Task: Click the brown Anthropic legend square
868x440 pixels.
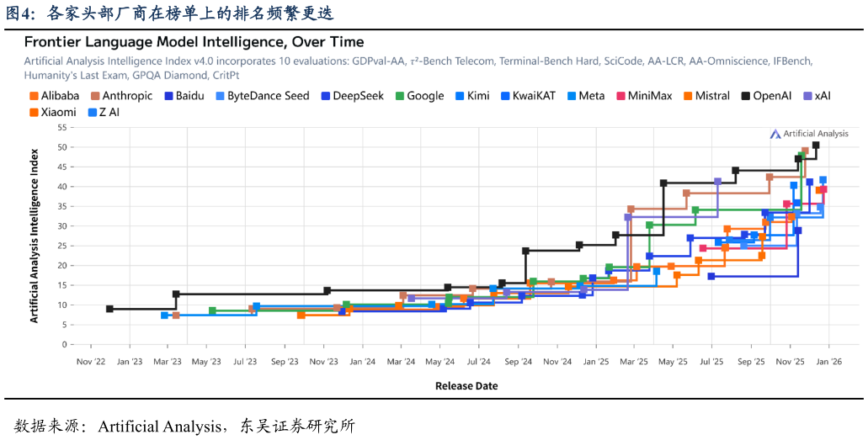Action: (x=95, y=96)
